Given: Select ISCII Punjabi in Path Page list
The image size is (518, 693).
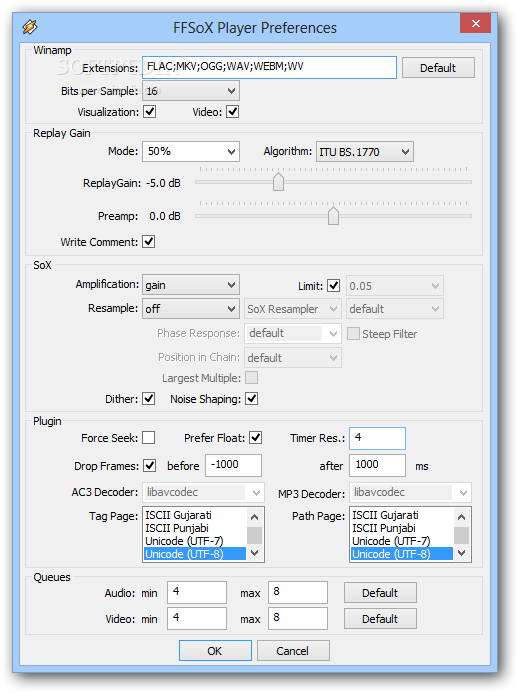Looking at the screenshot, I should coord(402,528).
